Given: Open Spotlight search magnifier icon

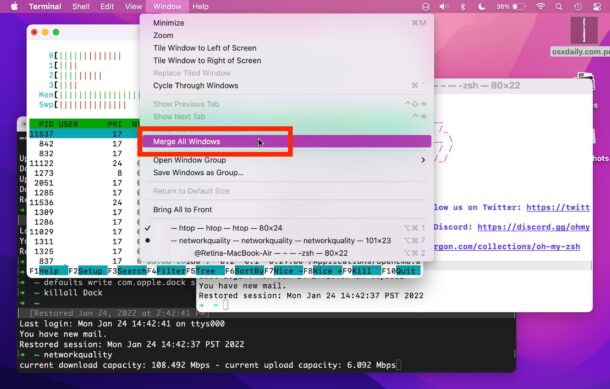Looking at the screenshot, I should (x=559, y=7).
